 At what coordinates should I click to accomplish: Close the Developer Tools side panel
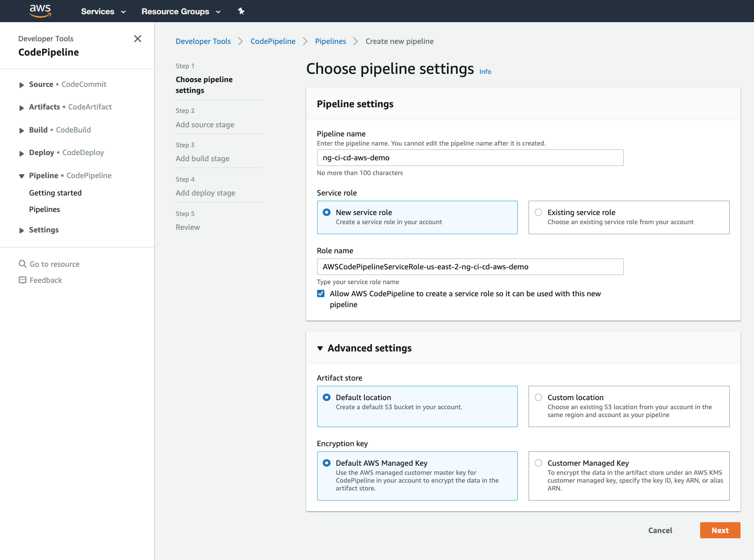pyautogui.click(x=138, y=39)
